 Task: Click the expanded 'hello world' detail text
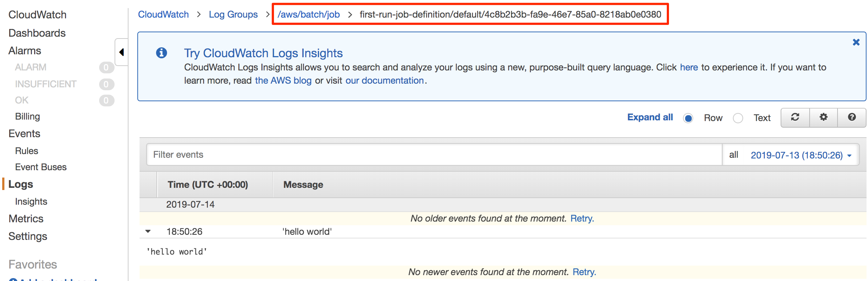pyautogui.click(x=177, y=252)
